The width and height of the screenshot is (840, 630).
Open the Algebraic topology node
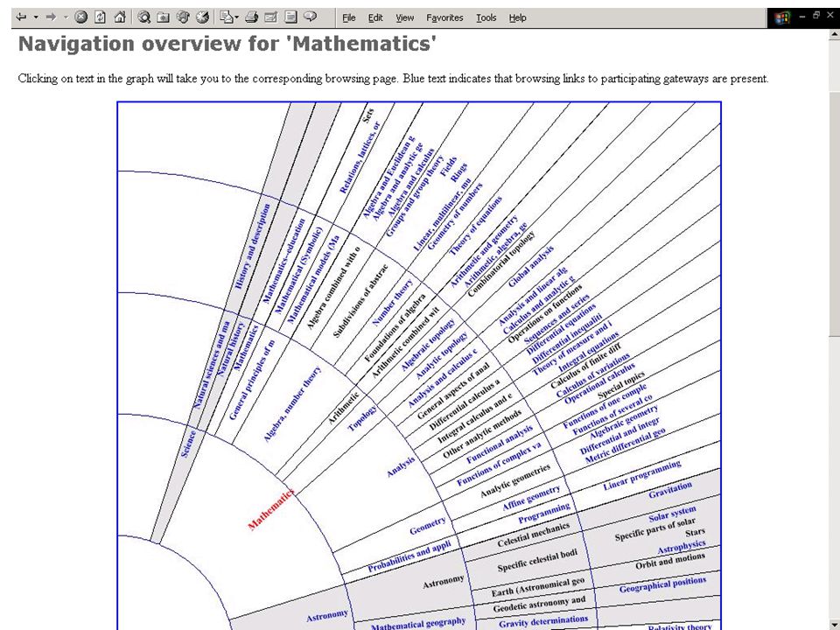[428, 345]
